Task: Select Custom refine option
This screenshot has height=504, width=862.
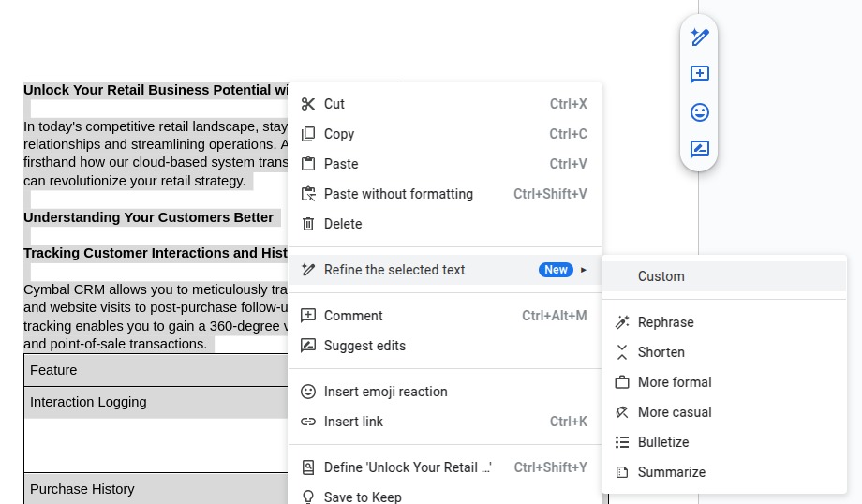Action: [661, 276]
